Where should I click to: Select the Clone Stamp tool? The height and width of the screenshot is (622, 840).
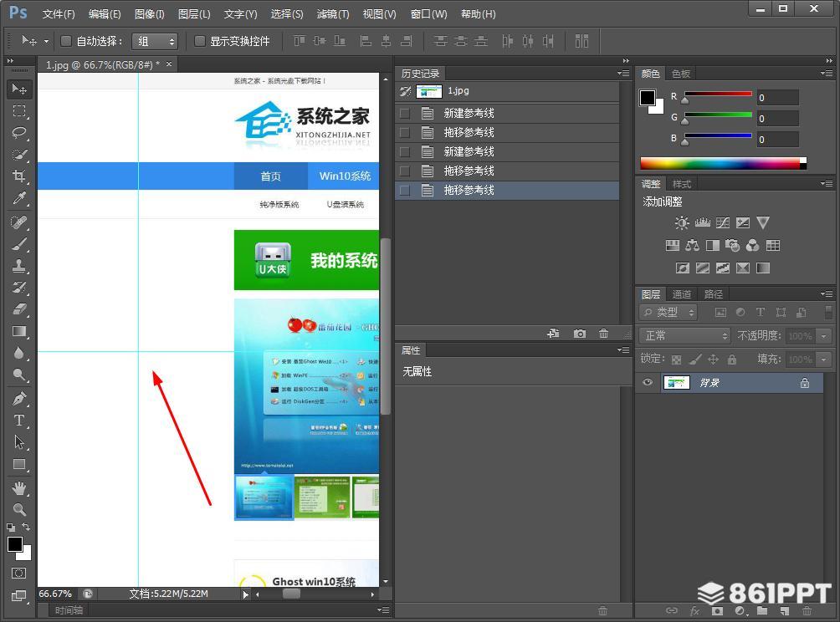click(x=19, y=266)
